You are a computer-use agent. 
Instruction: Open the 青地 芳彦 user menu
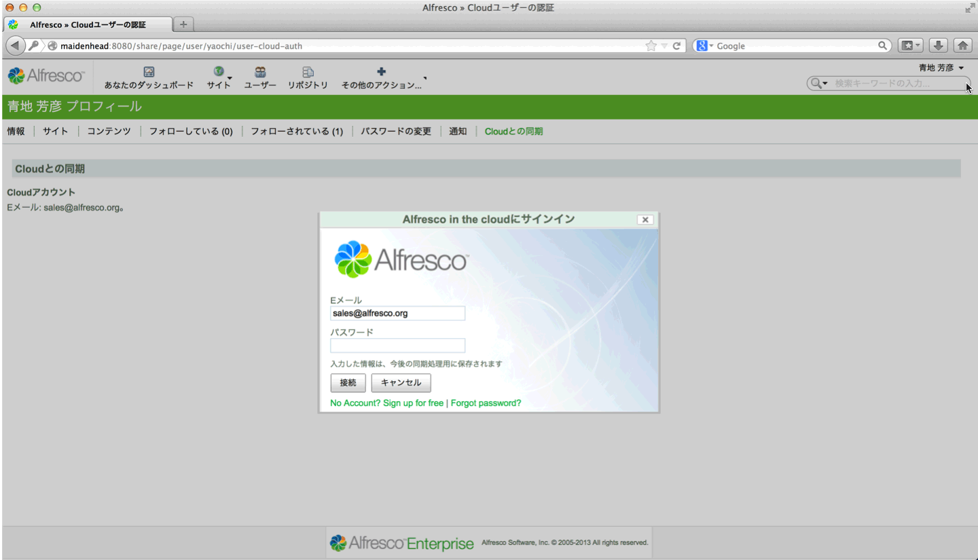(941, 68)
